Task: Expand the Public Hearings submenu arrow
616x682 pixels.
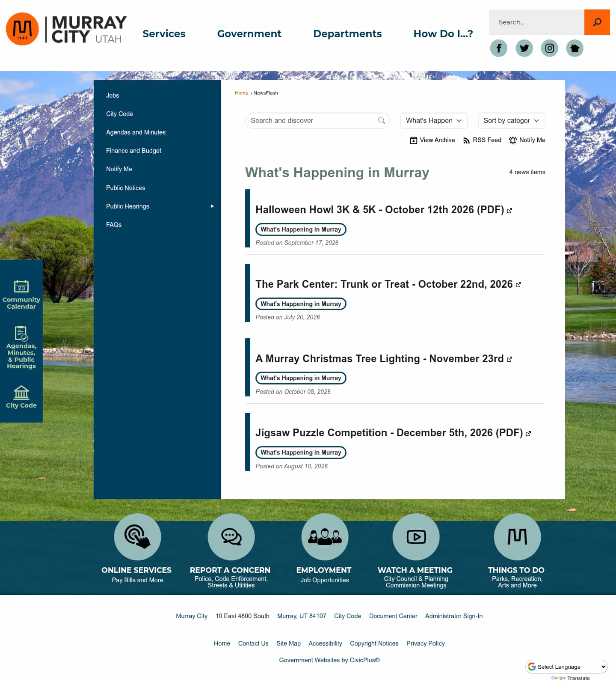Action: click(x=212, y=206)
